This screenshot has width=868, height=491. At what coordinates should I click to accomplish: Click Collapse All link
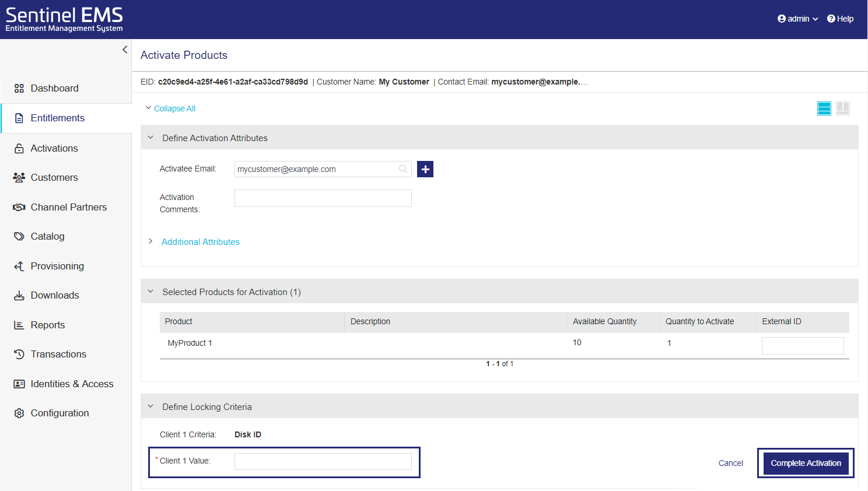click(x=174, y=108)
